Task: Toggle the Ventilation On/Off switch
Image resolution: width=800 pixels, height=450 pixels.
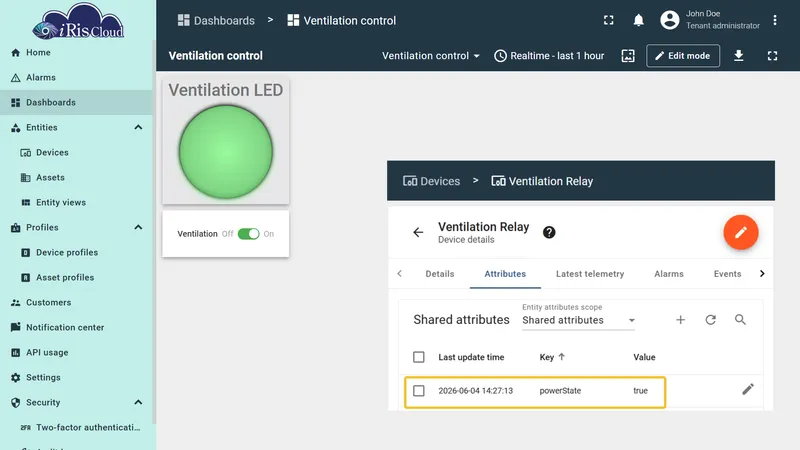Action: [x=248, y=234]
